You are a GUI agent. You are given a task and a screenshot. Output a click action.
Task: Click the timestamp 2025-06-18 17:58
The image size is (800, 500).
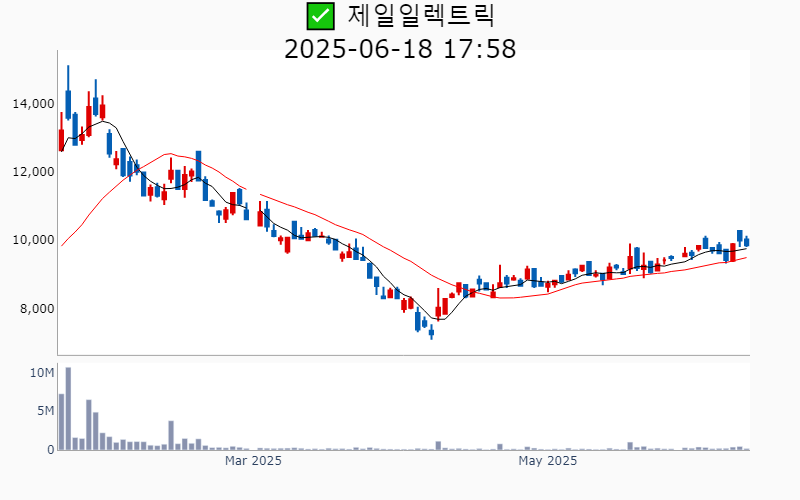(x=400, y=49)
